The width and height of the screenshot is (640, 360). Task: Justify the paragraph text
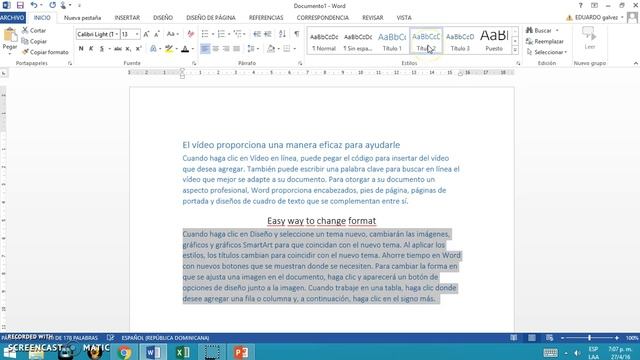(x=236, y=49)
